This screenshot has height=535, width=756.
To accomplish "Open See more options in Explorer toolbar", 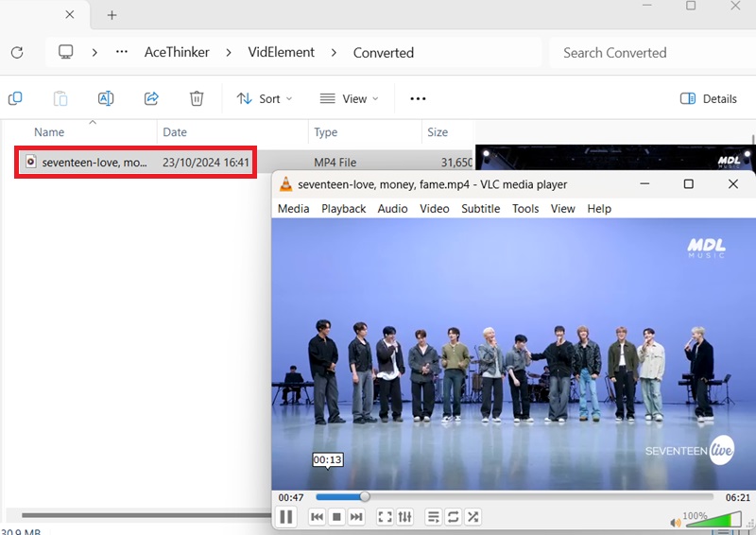I will pyautogui.click(x=418, y=99).
